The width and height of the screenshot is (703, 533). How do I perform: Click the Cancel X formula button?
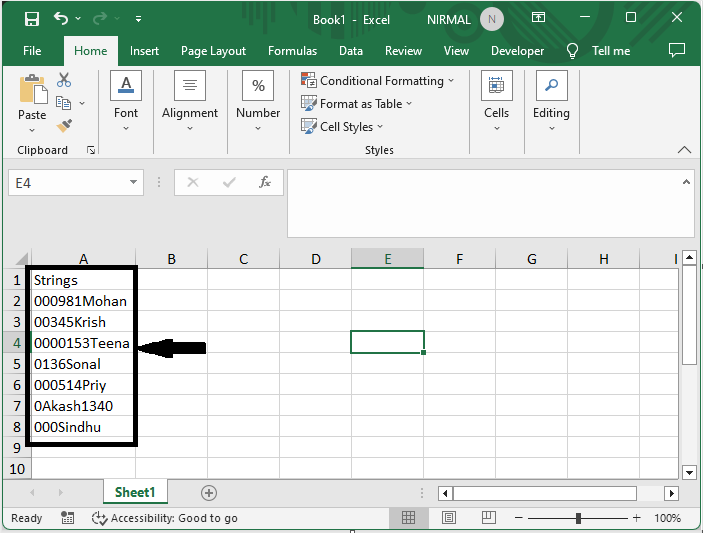point(193,182)
